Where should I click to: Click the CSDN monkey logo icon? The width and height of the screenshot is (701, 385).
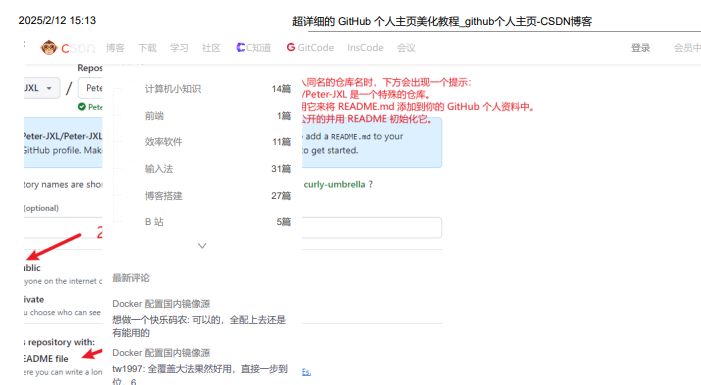(x=49, y=47)
